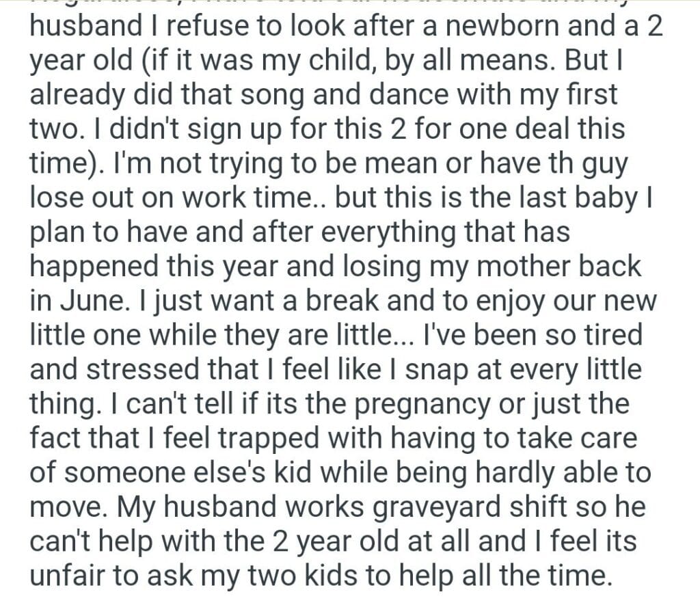Click the word "June"

(x=91, y=301)
